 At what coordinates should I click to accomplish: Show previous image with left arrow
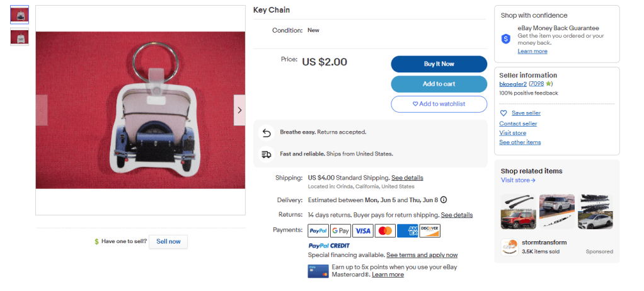[x=42, y=110]
